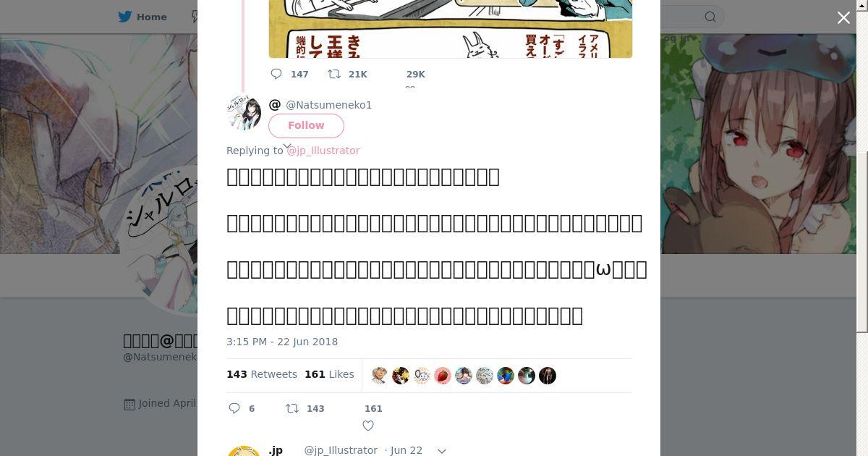
Task: Open Natsumeneko1's avatar in the tweet
Action: coord(244,112)
